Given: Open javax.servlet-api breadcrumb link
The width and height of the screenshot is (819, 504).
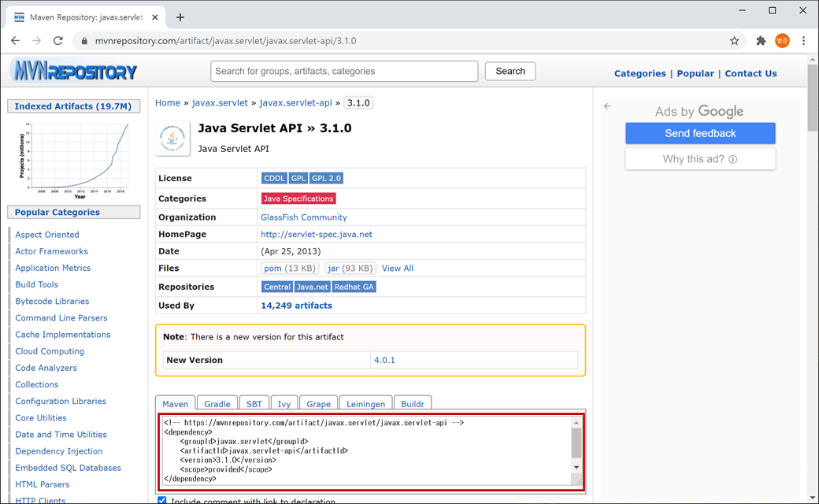Looking at the screenshot, I should (x=295, y=103).
